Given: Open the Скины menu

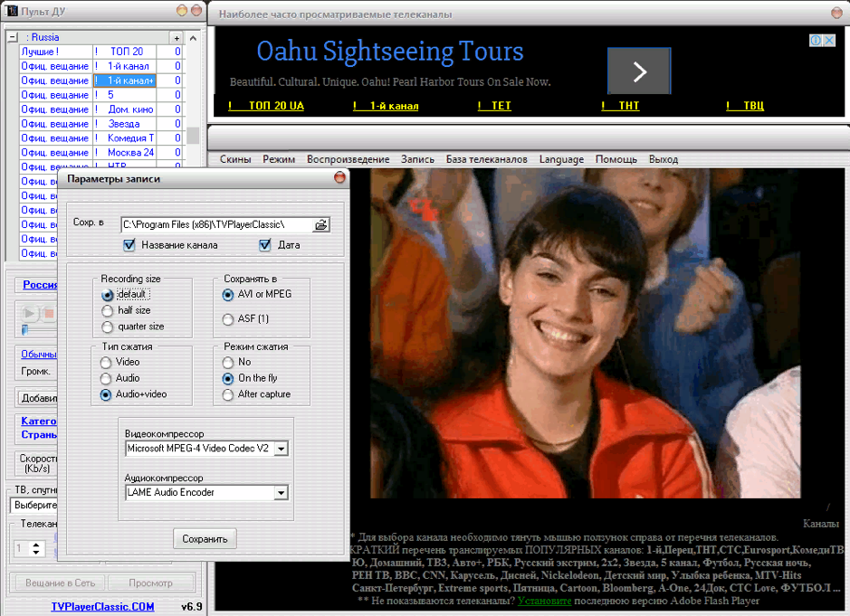Looking at the screenshot, I should pos(235,159).
